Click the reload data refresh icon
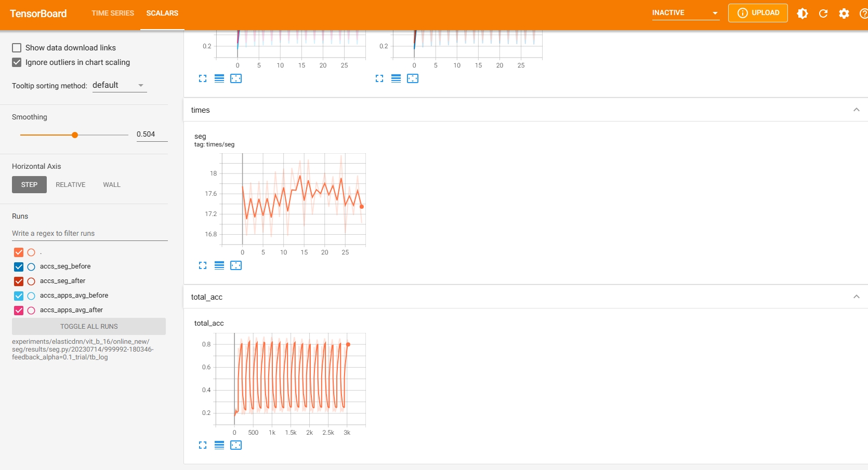This screenshot has height=470, width=868. (823, 14)
